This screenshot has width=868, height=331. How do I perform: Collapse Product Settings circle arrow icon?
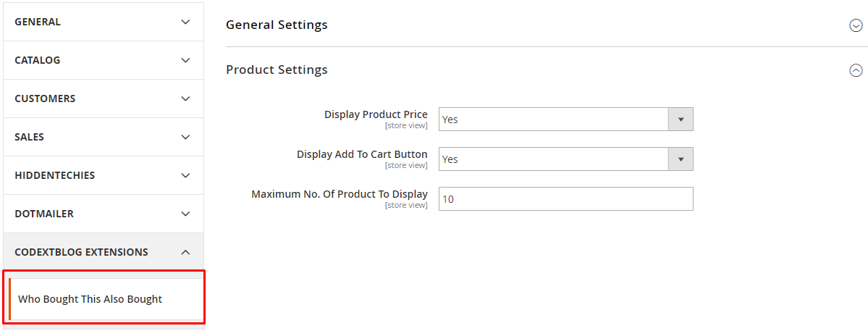point(856,70)
